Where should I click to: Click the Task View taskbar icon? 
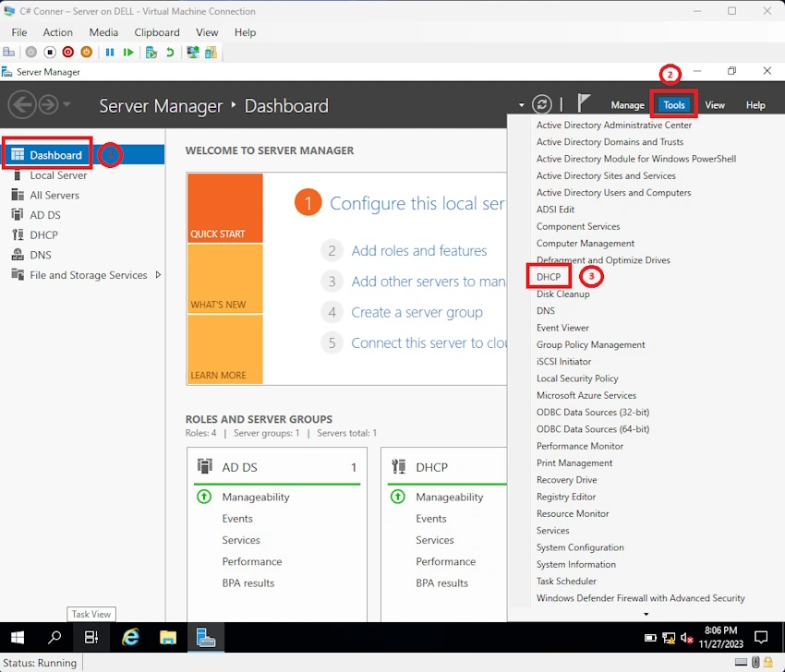click(91, 637)
